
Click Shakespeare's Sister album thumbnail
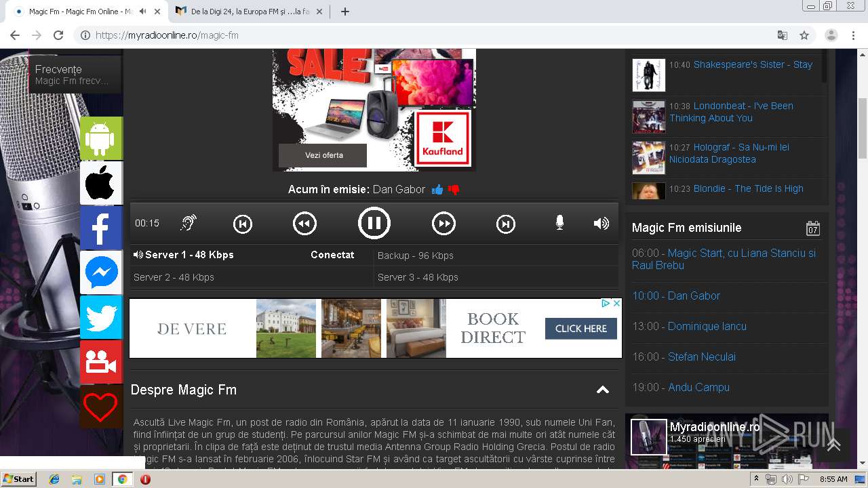coord(649,75)
